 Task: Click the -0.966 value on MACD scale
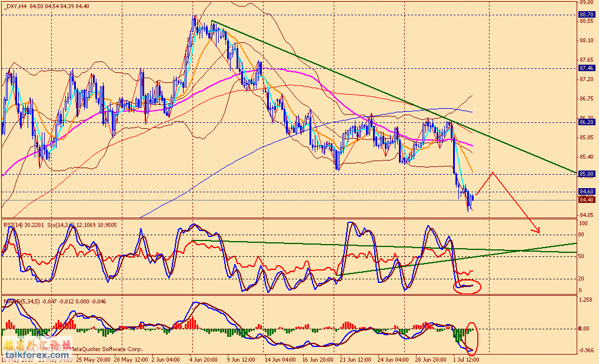click(x=585, y=350)
